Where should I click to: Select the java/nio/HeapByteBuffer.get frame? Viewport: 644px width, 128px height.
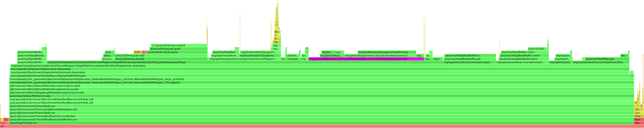470,59
